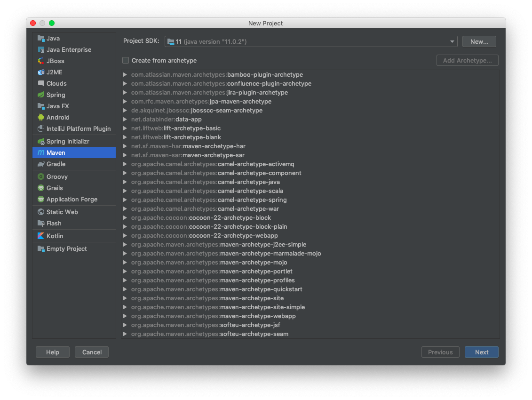Screen dimensions: 532x400
Task: Expand camel-archetype-activemq node
Action: click(125, 164)
